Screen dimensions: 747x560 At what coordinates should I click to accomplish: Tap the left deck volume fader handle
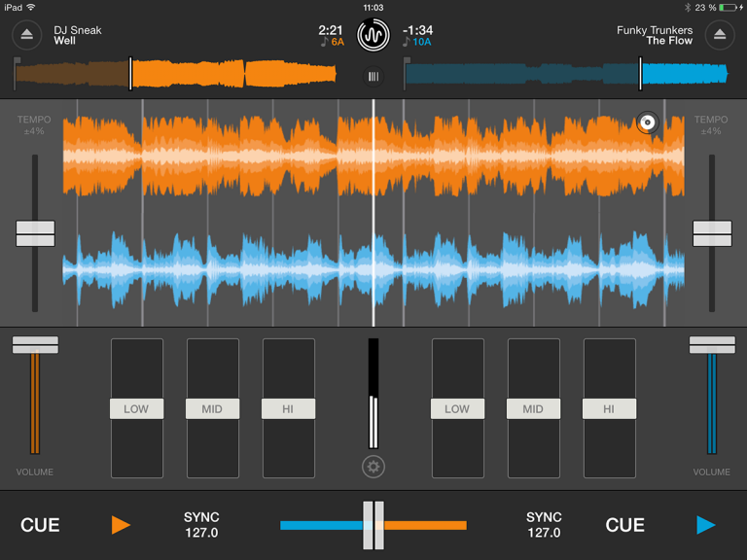pos(35,345)
